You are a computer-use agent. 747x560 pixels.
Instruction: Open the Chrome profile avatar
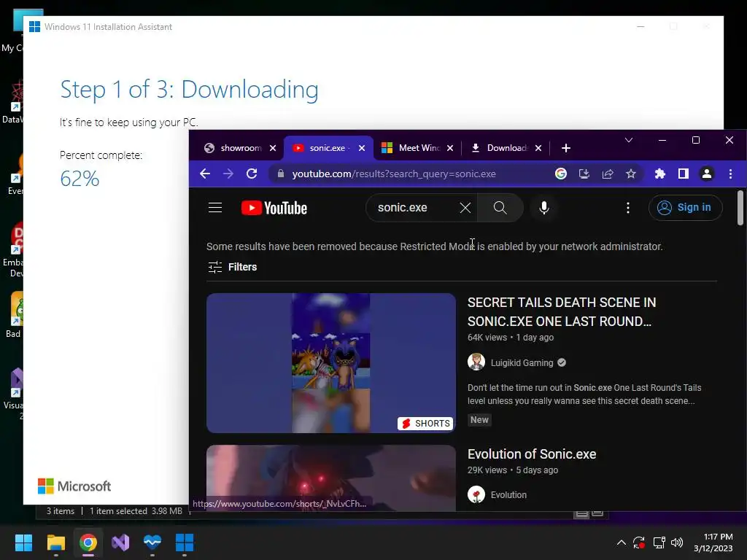tap(706, 174)
